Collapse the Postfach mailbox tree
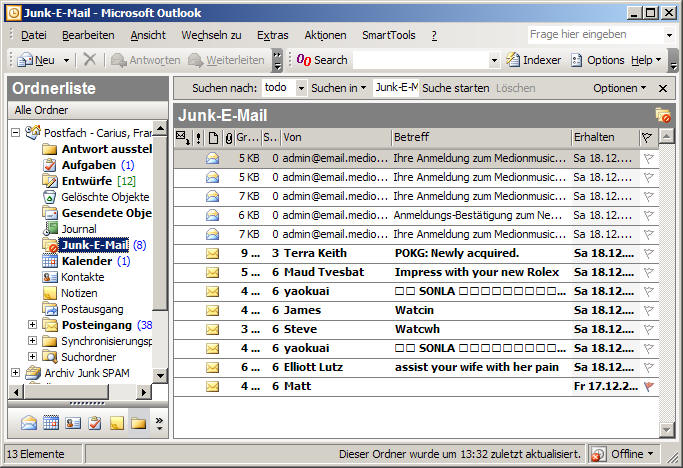Screen dimensions: 683x468 point(16,132)
